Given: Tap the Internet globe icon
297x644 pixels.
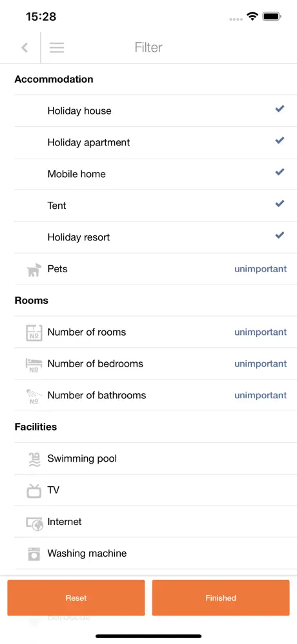Looking at the screenshot, I should (x=34, y=522).
